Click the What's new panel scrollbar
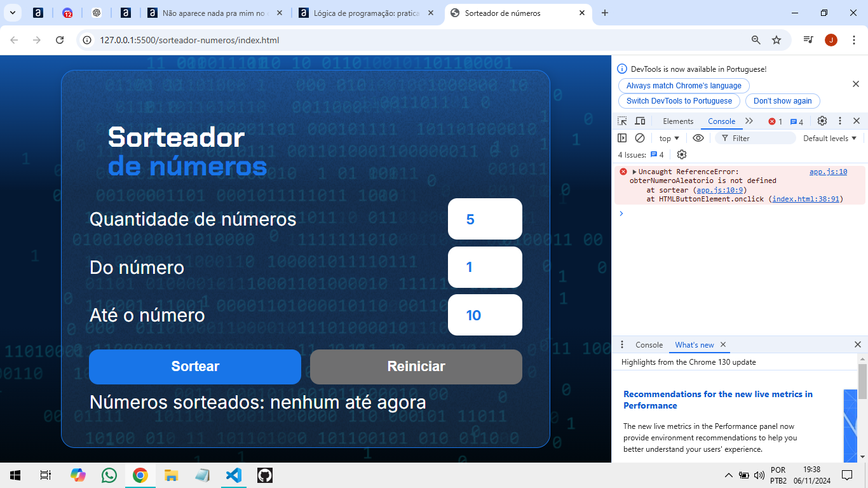This screenshot has height=488, width=868. pos(862,381)
